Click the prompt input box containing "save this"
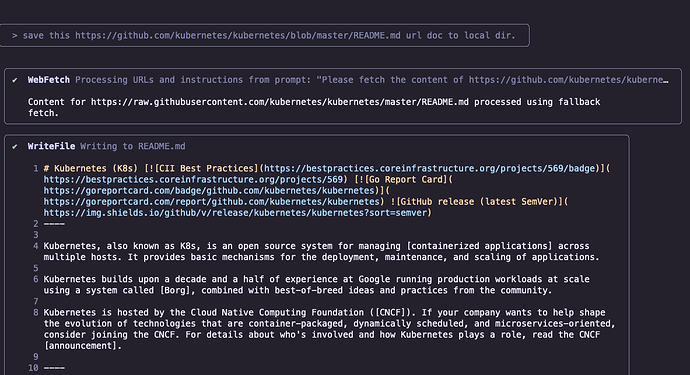Image resolution: width=690 pixels, height=375 pixels. (264, 36)
